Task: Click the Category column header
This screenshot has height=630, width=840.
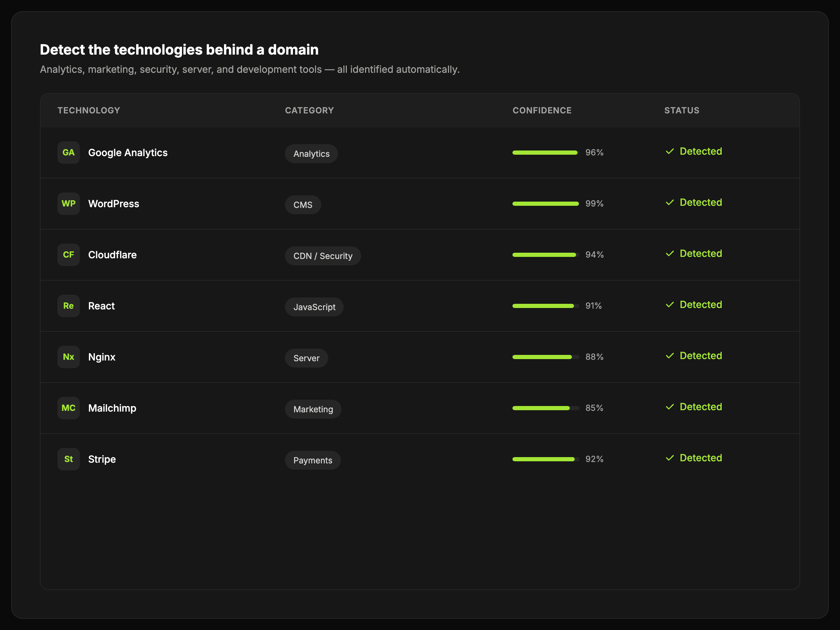Action: (309, 111)
